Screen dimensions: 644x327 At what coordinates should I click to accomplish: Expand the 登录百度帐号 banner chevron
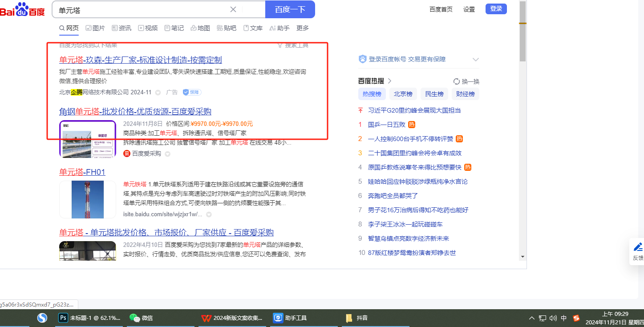(475, 60)
